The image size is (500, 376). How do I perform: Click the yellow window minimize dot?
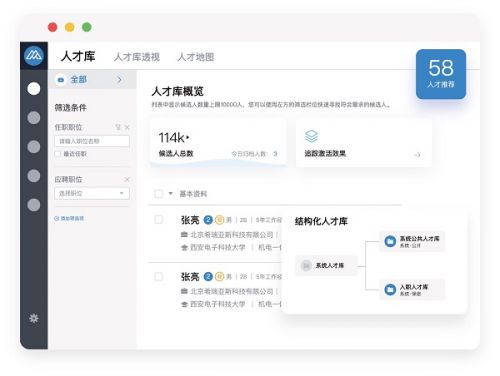70,27
